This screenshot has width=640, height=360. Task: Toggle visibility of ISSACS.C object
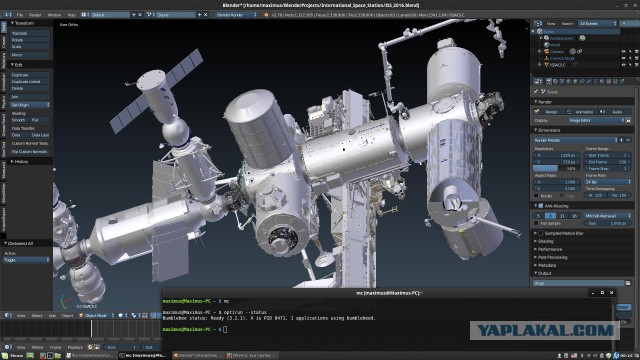tap(624, 65)
